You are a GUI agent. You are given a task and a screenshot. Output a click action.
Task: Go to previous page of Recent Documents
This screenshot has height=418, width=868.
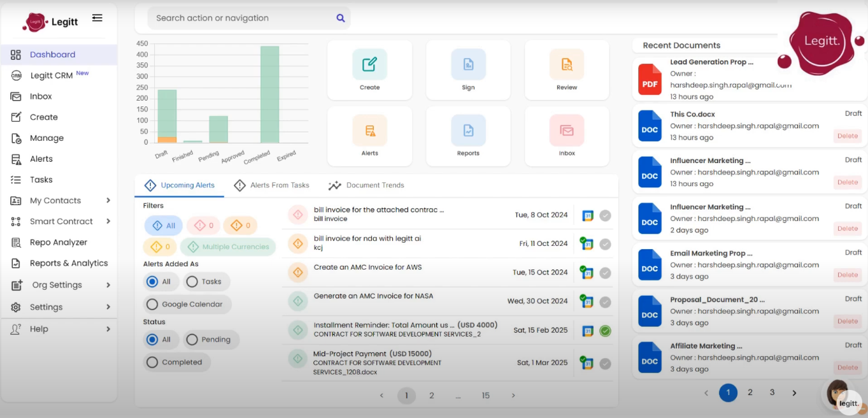coord(706,393)
